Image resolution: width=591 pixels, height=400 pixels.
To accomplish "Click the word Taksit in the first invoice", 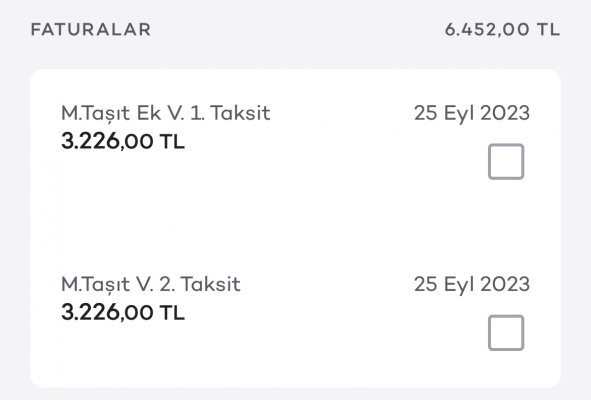I will [240, 113].
